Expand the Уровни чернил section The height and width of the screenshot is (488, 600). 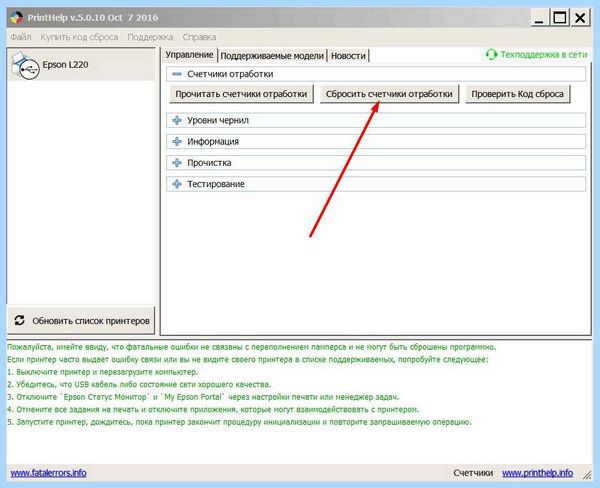(x=177, y=120)
